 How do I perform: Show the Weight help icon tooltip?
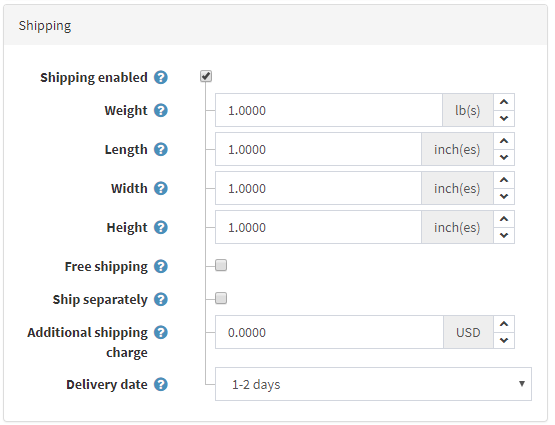[161, 110]
